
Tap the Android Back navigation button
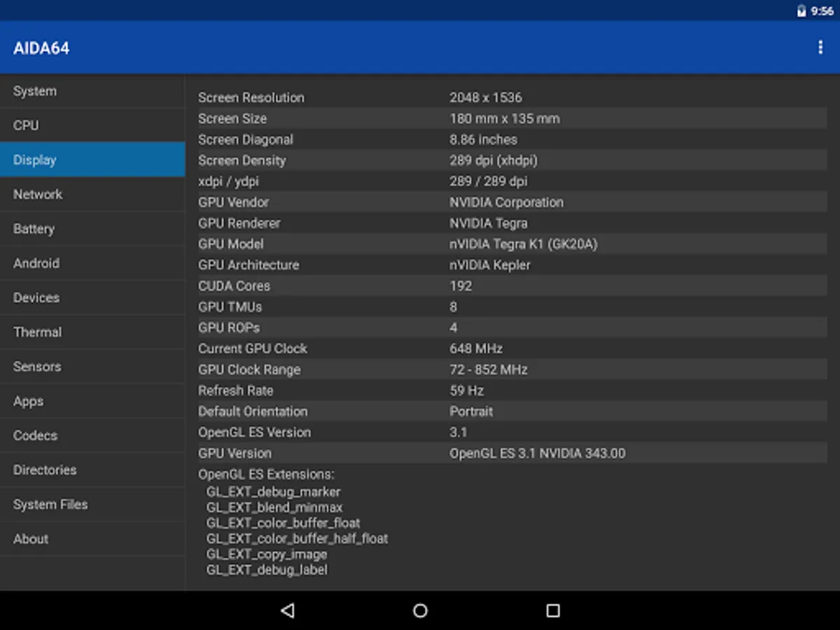click(x=287, y=610)
